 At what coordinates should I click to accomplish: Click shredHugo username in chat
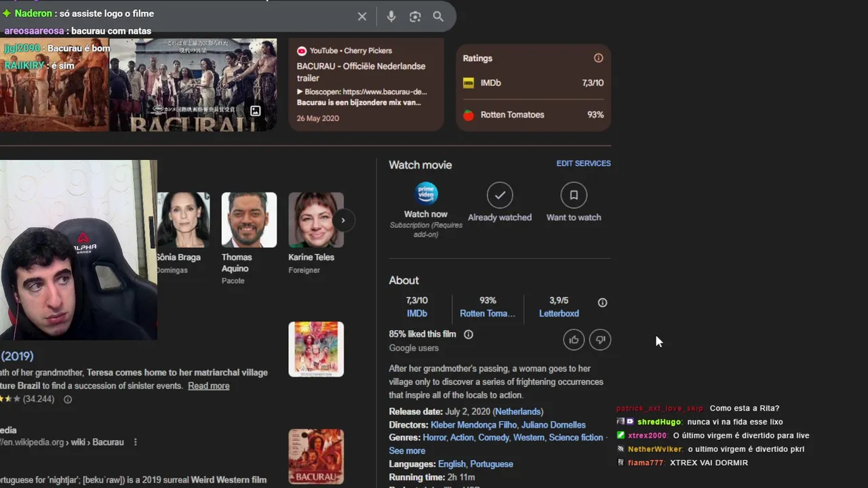click(x=658, y=422)
